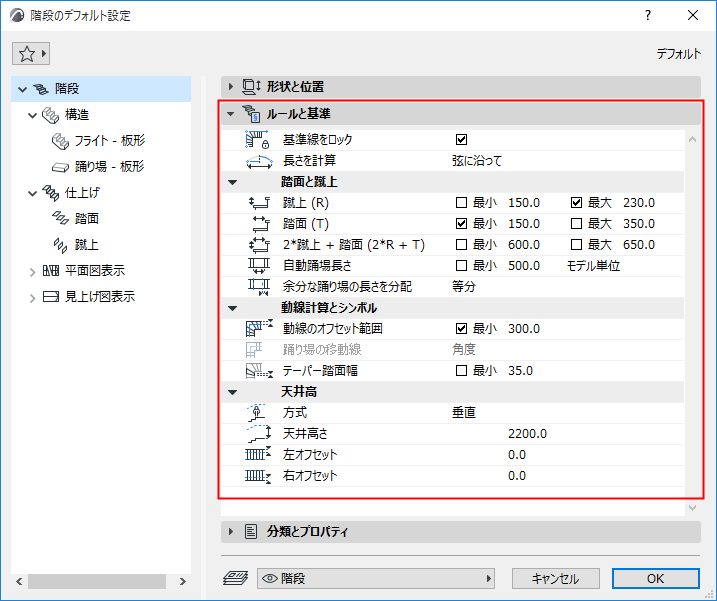717x601 pixels.
Task: Click the OK button
Action: pyautogui.click(x=655, y=579)
